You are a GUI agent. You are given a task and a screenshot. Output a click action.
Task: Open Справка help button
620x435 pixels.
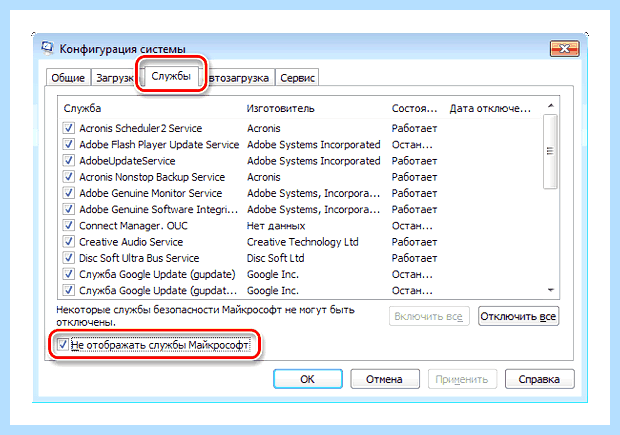coord(539,379)
